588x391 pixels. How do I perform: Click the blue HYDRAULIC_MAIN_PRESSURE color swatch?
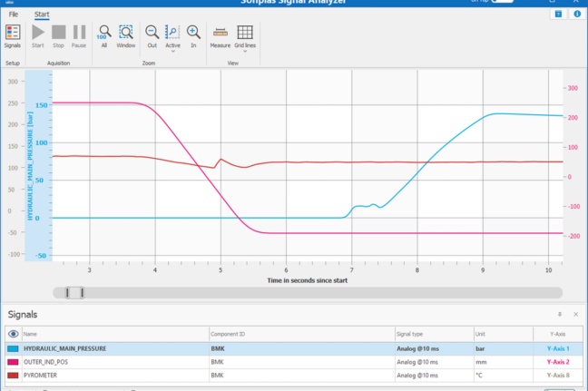tap(13, 348)
